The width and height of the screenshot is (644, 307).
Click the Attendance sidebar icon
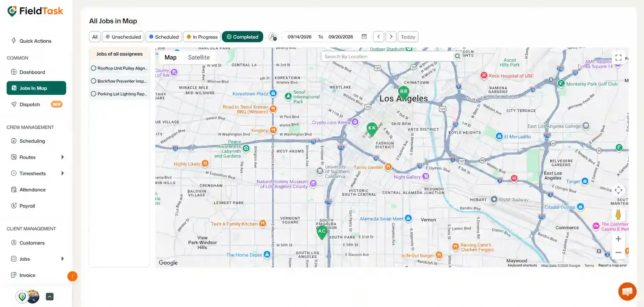(14, 190)
